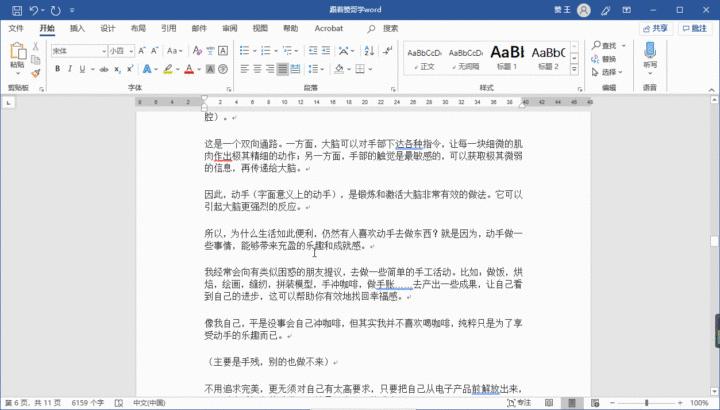Click the Share button

tap(656, 28)
